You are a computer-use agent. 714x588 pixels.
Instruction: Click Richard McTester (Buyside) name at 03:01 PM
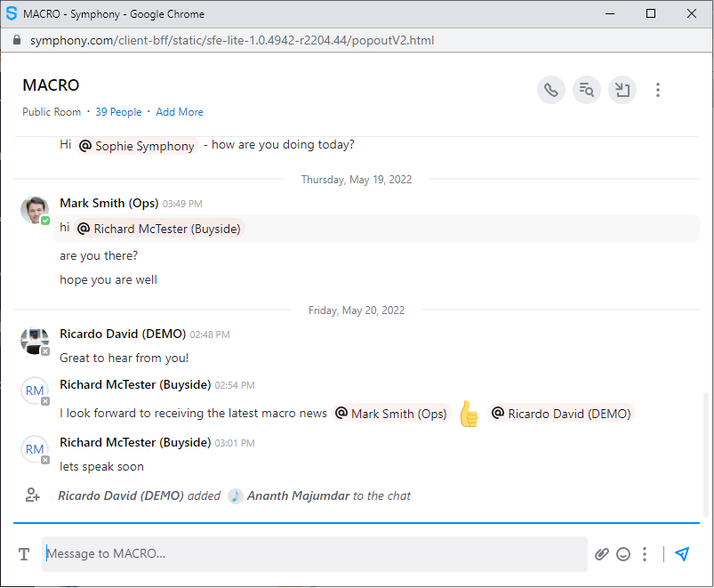click(x=135, y=443)
